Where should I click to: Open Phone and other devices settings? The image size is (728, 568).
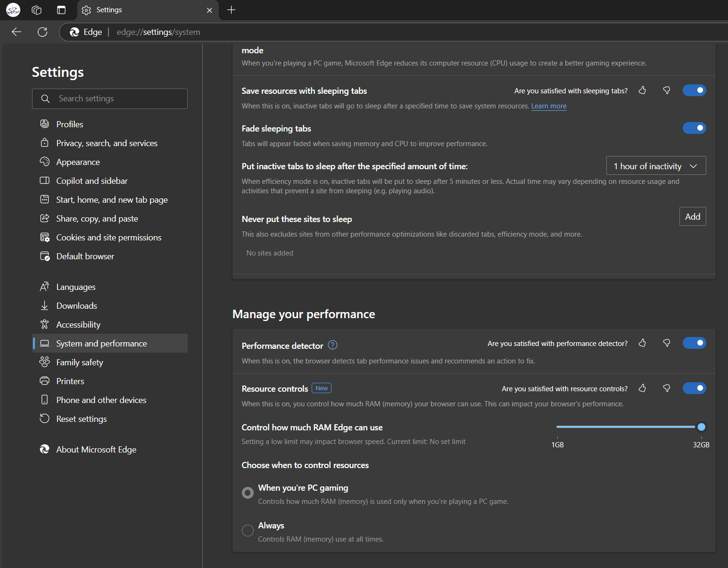[x=110, y=400]
